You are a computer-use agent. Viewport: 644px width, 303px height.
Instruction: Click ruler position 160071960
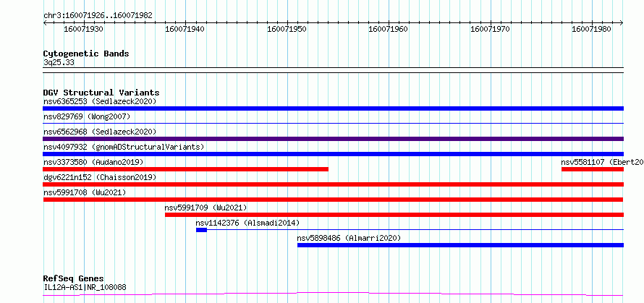[389, 29]
